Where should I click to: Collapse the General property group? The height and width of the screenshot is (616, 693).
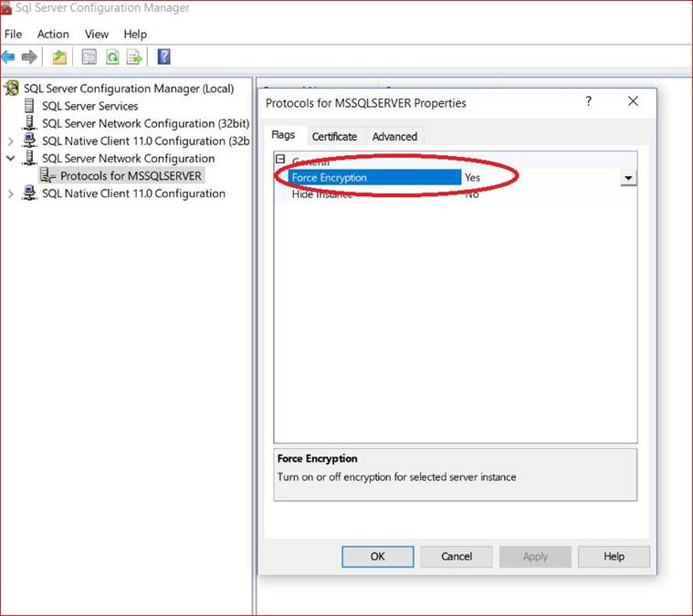tap(280, 159)
